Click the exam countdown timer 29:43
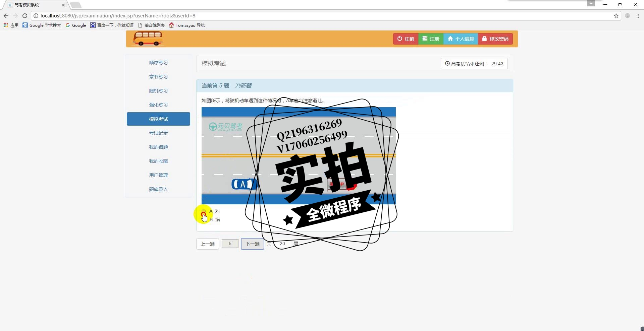This screenshot has height=331, width=644. (x=474, y=64)
